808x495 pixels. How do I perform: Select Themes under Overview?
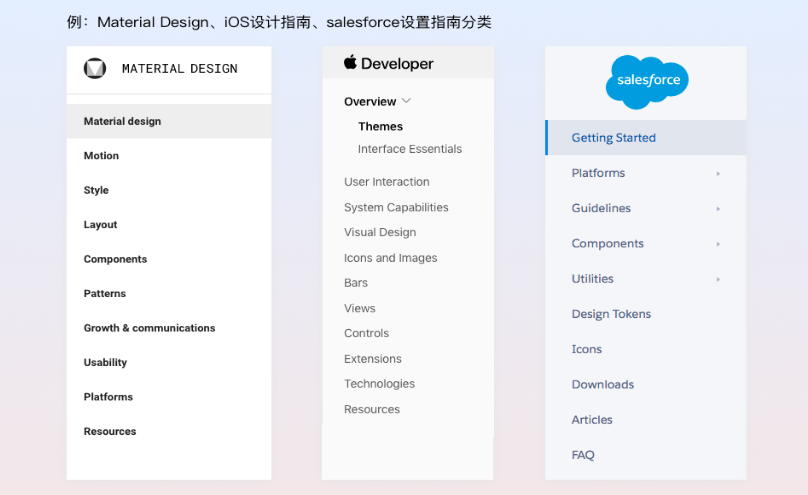[x=380, y=126]
